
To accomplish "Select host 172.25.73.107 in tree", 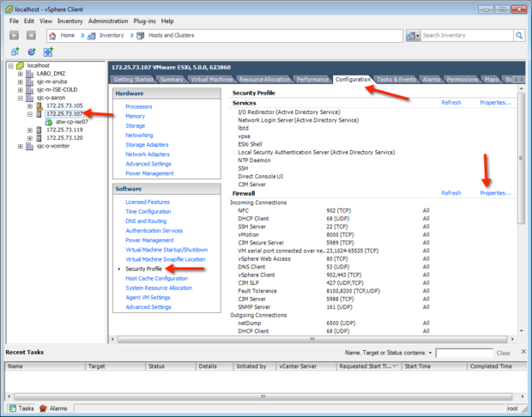I will click(64, 113).
